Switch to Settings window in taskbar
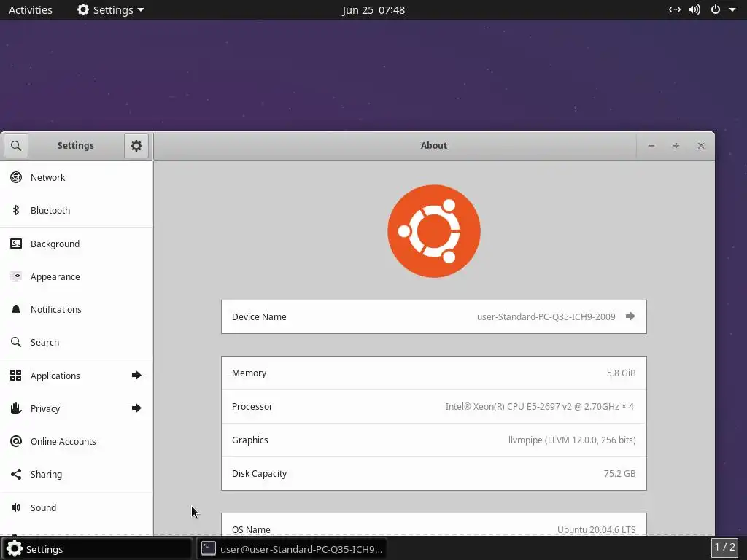The height and width of the screenshot is (560, 747). [x=97, y=548]
